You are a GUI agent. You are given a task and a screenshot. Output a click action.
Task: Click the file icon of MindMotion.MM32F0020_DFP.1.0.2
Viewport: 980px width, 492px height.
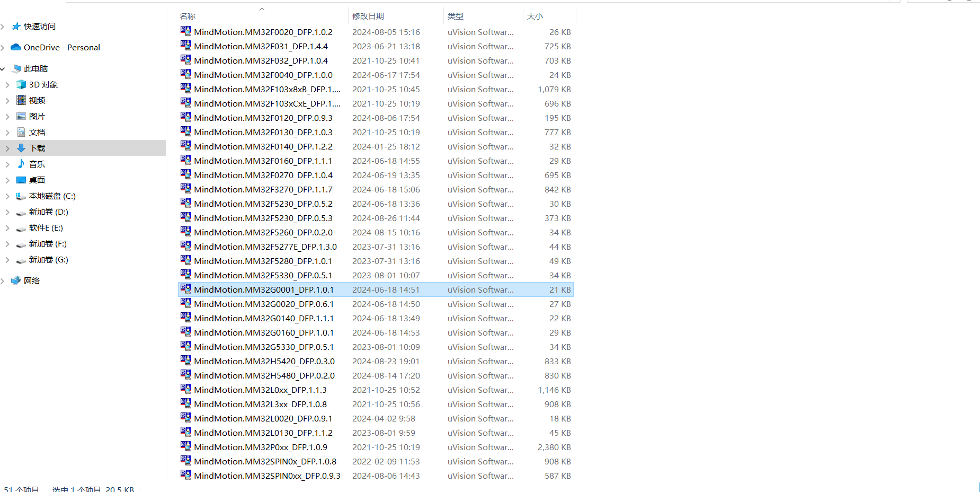(186, 32)
